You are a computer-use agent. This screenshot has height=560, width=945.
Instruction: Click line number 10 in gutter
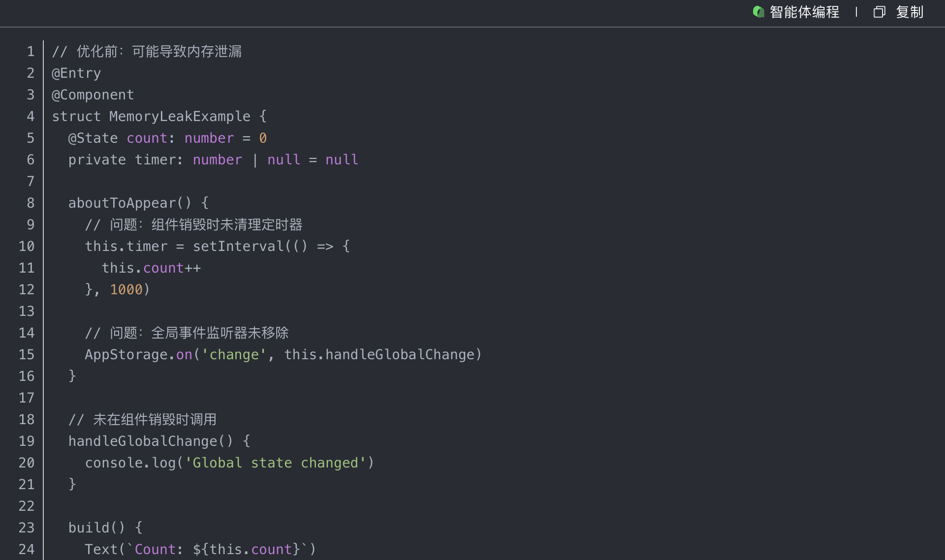27,247
